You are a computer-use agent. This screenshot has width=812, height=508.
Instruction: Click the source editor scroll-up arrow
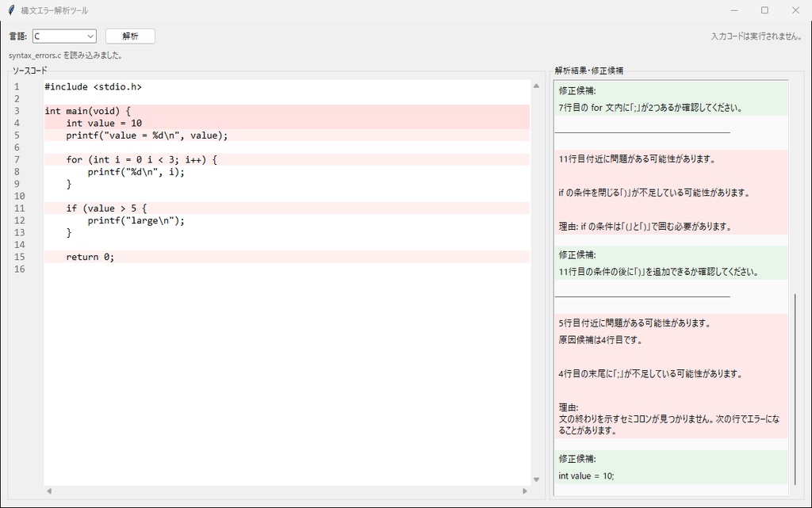click(x=536, y=86)
